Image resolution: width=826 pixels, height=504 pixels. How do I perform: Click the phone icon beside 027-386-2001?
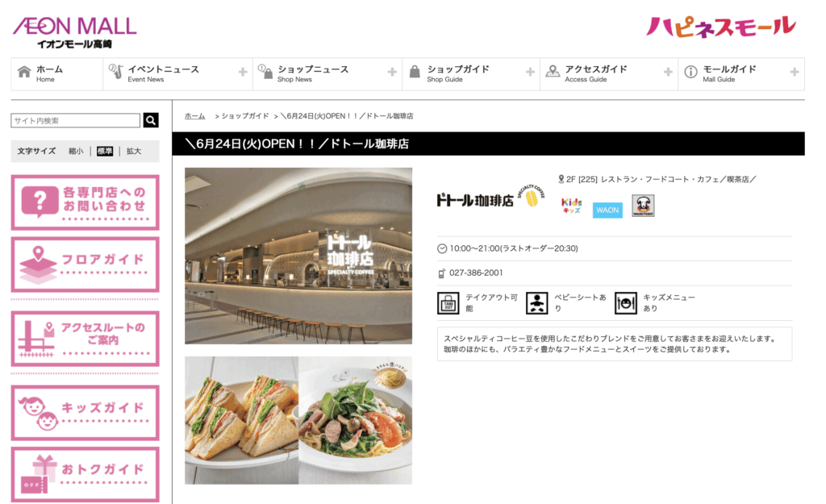click(441, 273)
